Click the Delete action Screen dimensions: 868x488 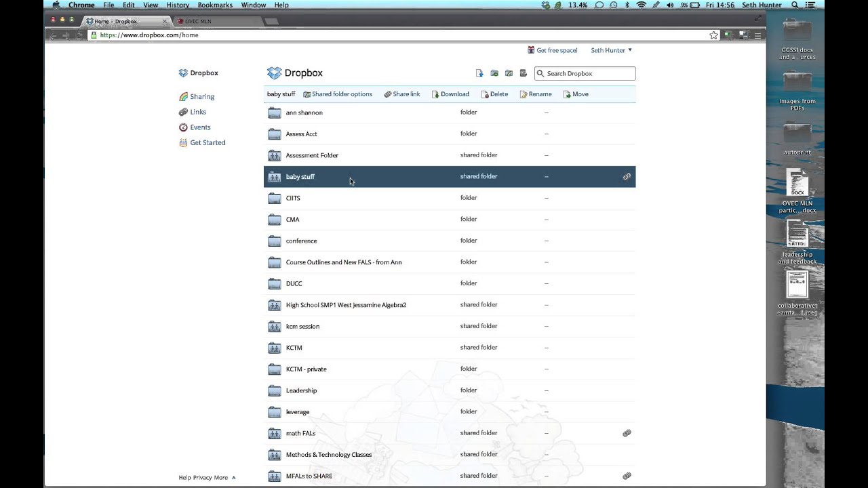(x=494, y=94)
